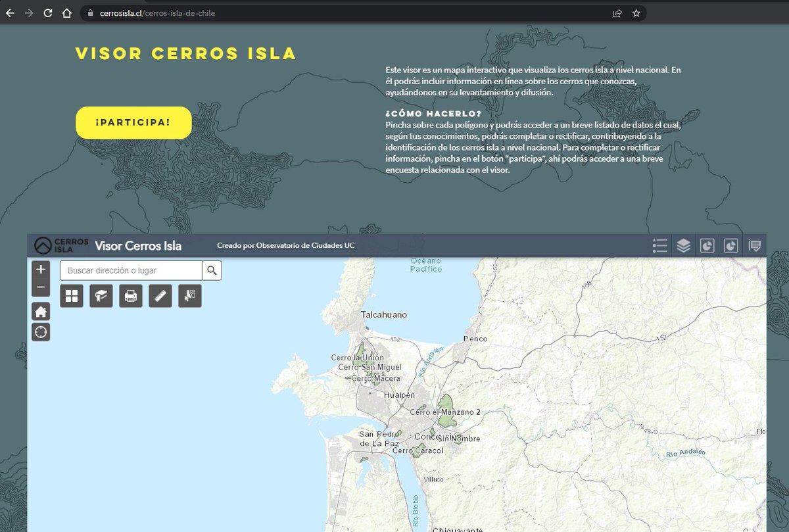Open the print map tool
Screen dimensions: 789x532
pyautogui.click(x=130, y=296)
